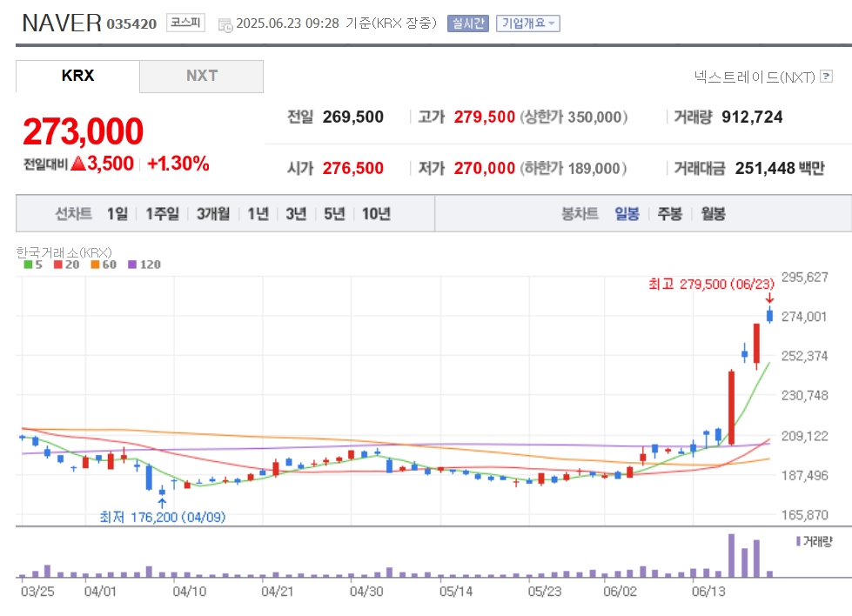Click the 넥스트레이드(NXT) link text
This screenshot has height=616, width=852.
[x=755, y=77]
